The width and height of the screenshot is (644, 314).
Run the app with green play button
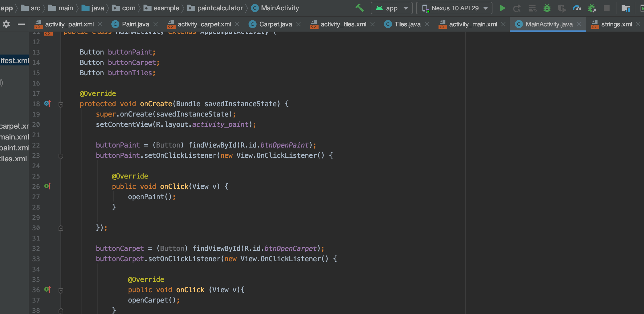tap(502, 8)
